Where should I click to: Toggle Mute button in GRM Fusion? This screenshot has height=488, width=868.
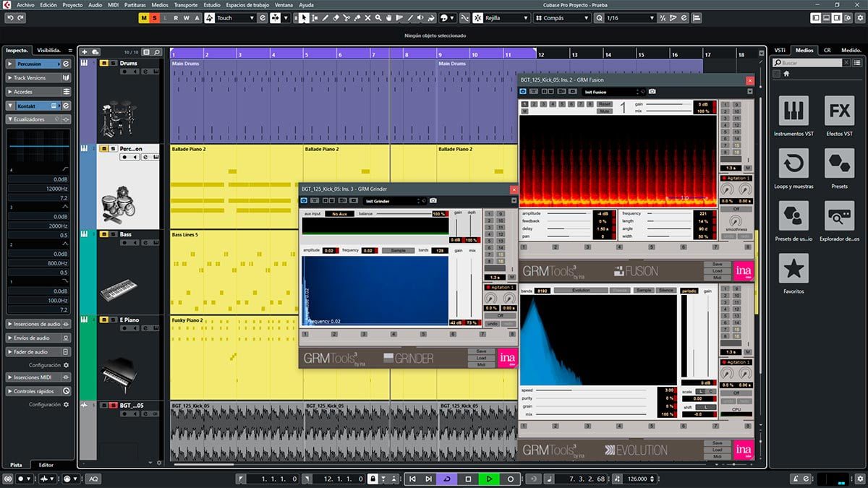pos(605,111)
